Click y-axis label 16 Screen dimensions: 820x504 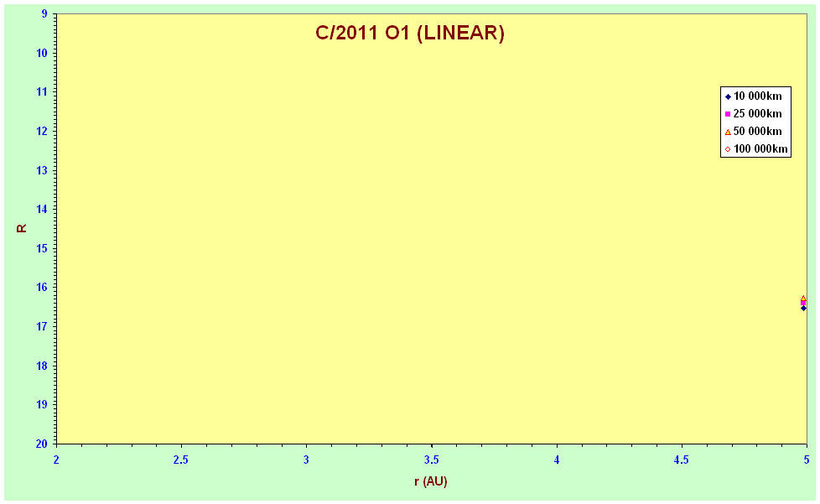click(x=42, y=287)
